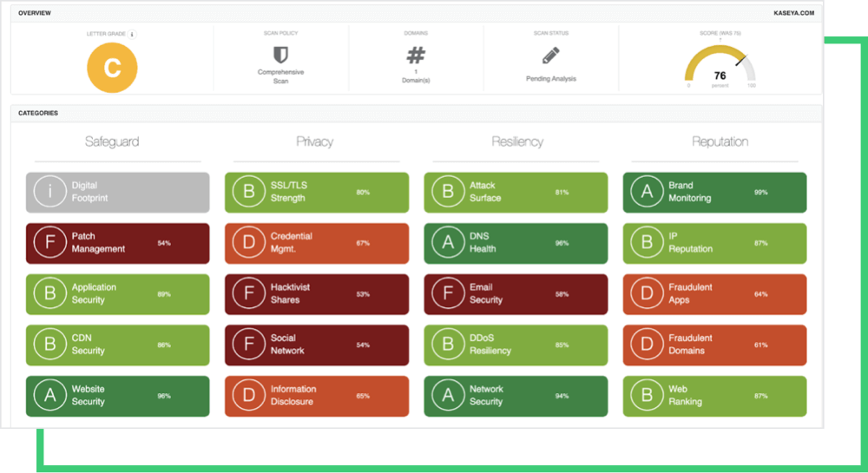
Task: Click the info circle on Digital Footprint
Action: coord(49,192)
